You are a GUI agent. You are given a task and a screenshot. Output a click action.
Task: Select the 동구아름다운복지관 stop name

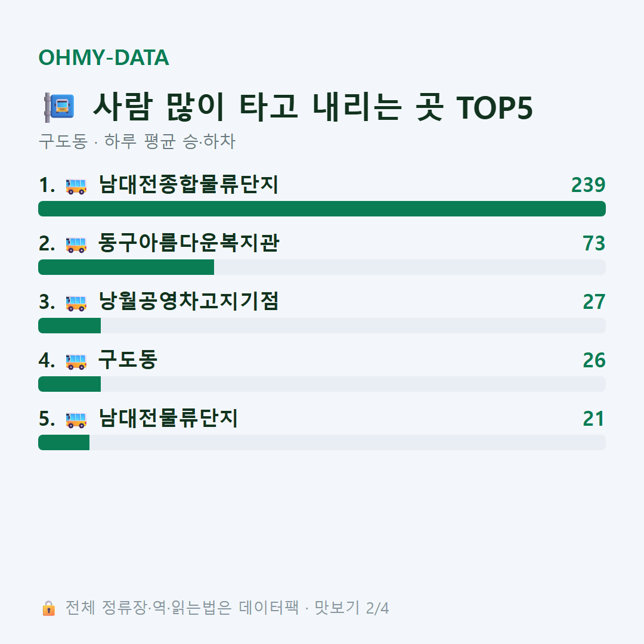point(189,243)
